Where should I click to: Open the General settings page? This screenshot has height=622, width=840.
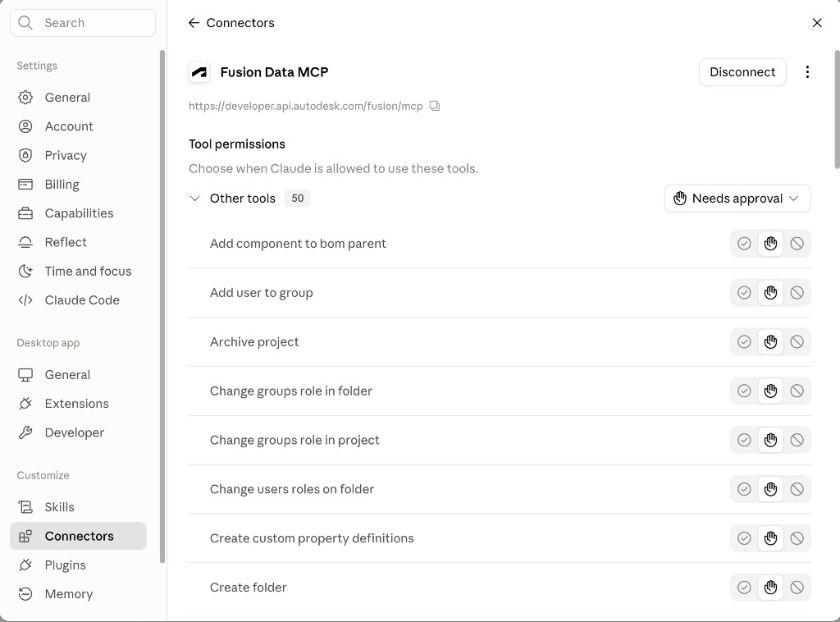coord(78,98)
